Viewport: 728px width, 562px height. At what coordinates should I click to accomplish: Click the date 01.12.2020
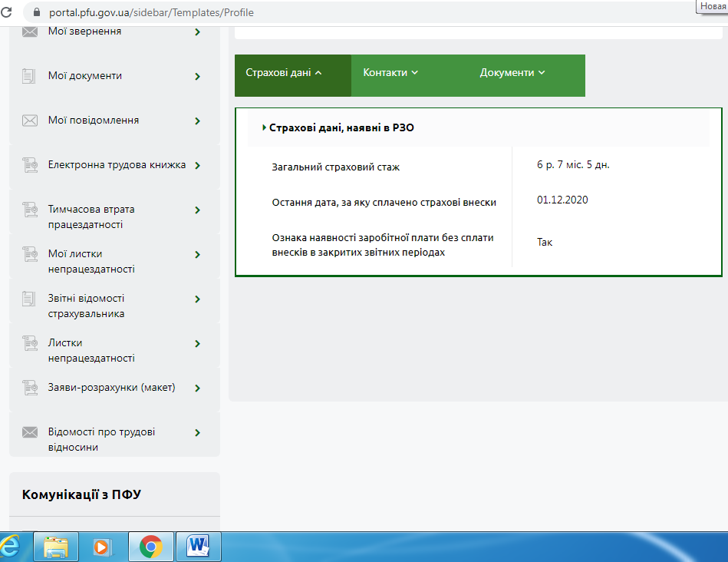[562, 200]
